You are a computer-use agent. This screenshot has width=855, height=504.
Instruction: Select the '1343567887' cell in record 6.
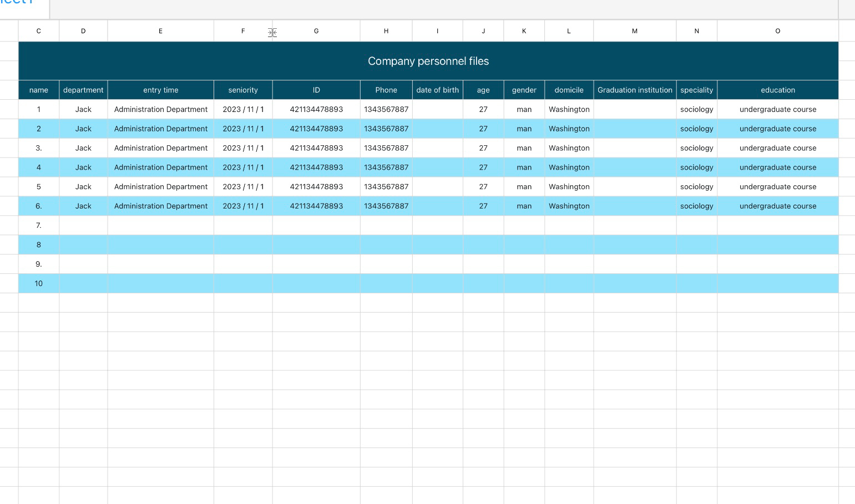pos(386,206)
